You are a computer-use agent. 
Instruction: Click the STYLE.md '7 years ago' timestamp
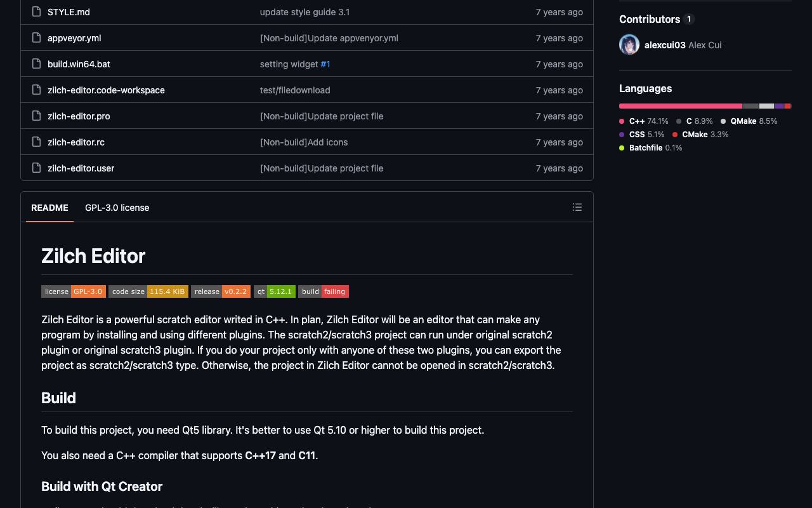(559, 12)
